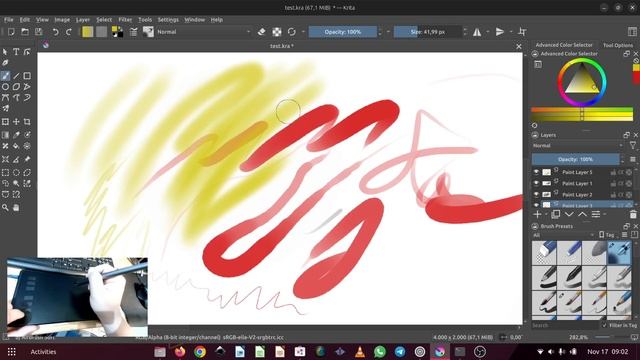640x360 pixels.
Task: Adjust the brush Opacity 100% slider
Action: [342, 32]
